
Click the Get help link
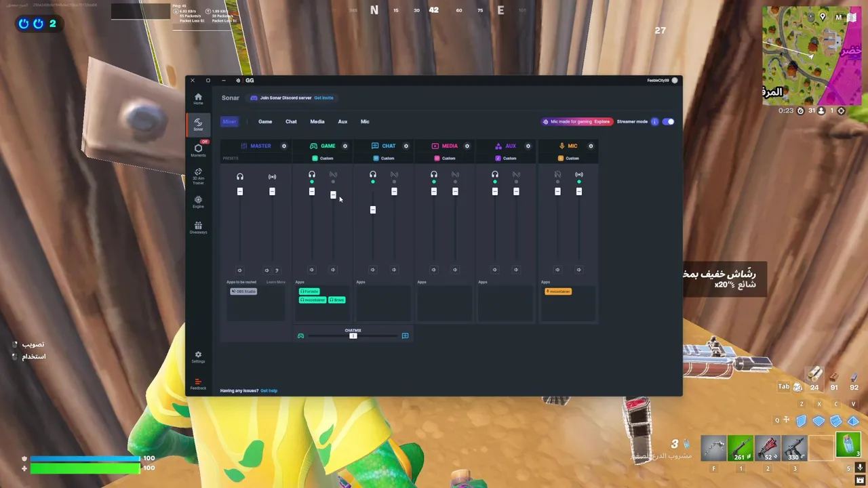[269, 390]
